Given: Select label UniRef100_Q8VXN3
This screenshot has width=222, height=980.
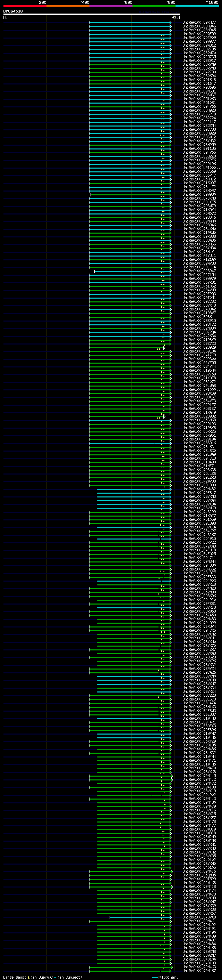Looking at the screenshot, I should tap(199, 496).
